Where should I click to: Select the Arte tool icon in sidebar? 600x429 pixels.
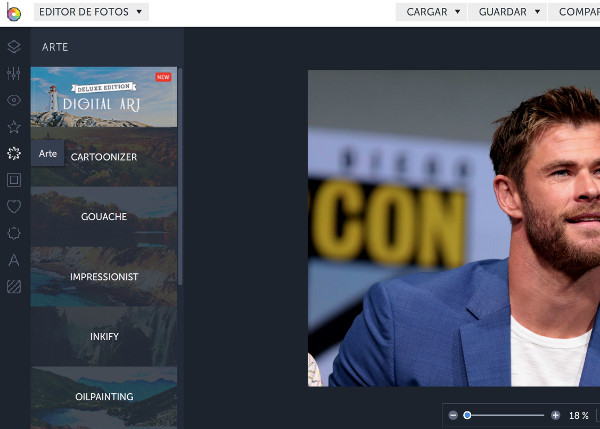tap(14, 154)
